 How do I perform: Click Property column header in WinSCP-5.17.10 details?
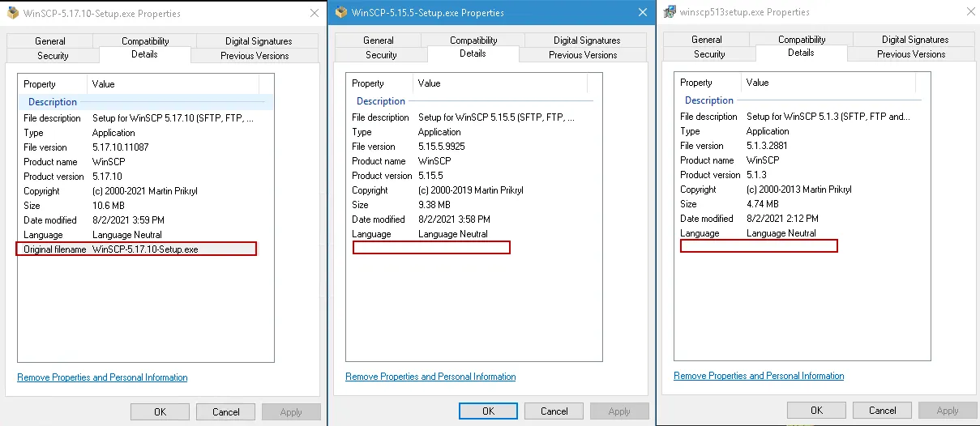point(41,84)
